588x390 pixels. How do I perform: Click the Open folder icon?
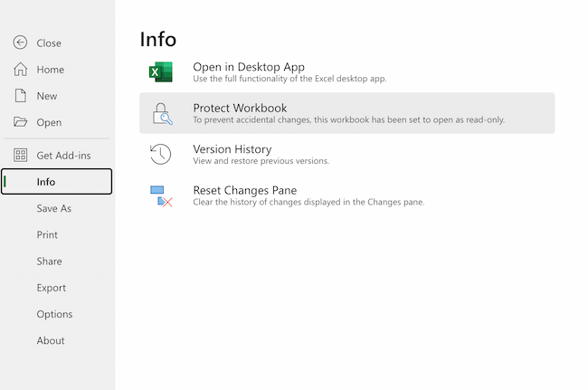(x=21, y=122)
